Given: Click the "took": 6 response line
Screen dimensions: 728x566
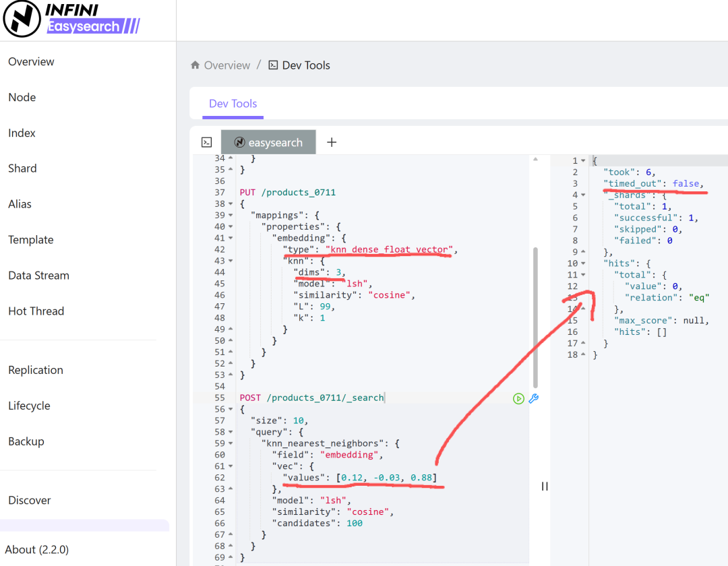Looking at the screenshot, I should [629, 172].
